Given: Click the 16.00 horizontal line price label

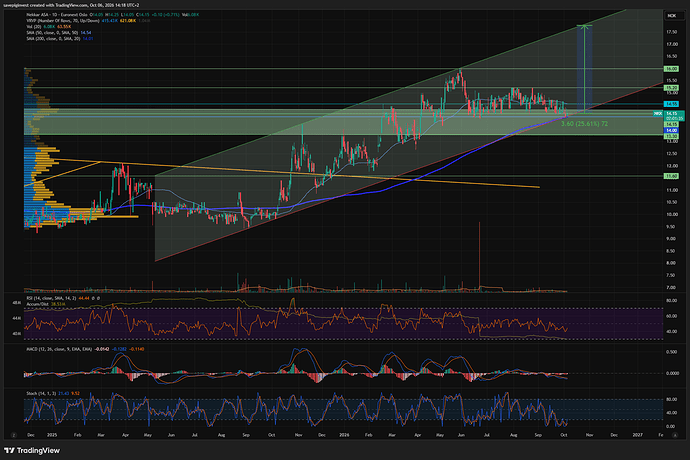Looking at the screenshot, I should point(672,69).
